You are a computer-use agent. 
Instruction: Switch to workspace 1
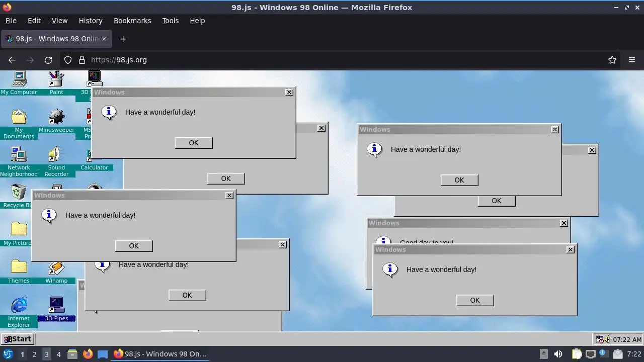click(x=22, y=354)
